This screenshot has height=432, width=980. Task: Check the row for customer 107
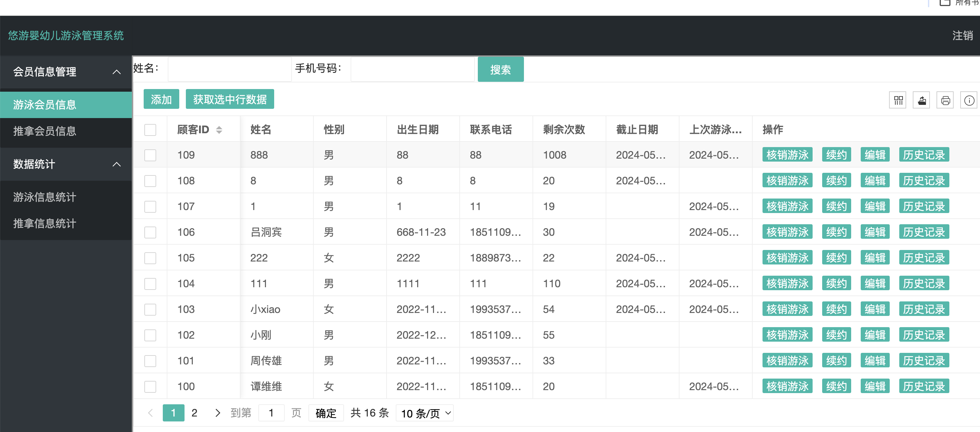coord(150,207)
